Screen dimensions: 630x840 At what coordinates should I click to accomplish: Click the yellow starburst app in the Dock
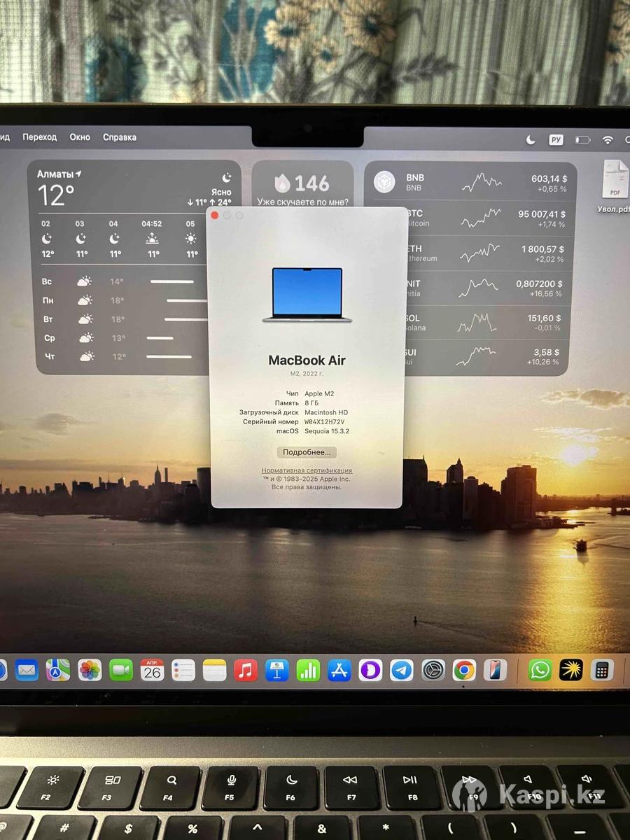571,670
